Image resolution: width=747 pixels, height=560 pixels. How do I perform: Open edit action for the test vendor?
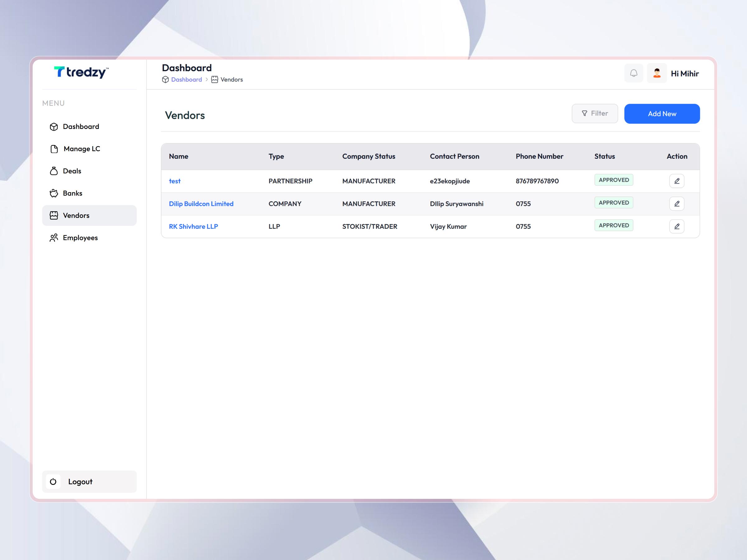(x=676, y=181)
